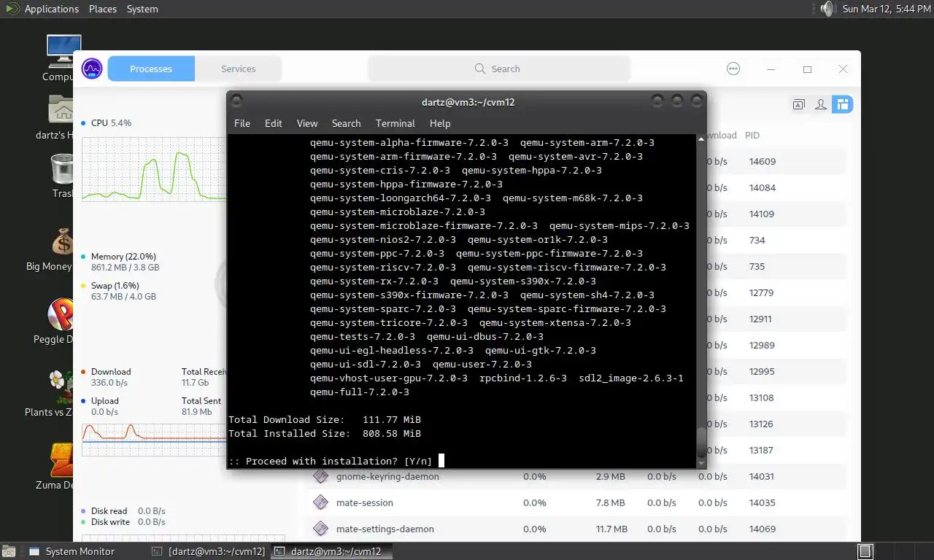Click the Download 336.0 b/s label
934x560 pixels.
(x=110, y=377)
